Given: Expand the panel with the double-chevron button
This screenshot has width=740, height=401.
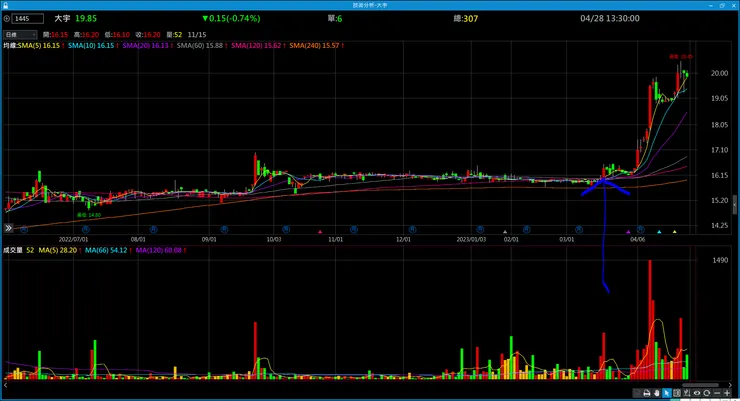Looking at the screenshot, I should pyautogui.click(x=8, y=228).
